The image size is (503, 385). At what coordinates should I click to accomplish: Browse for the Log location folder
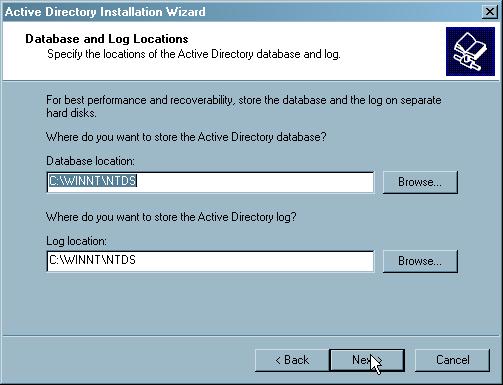pyautogui.click(x=420, y=261)
